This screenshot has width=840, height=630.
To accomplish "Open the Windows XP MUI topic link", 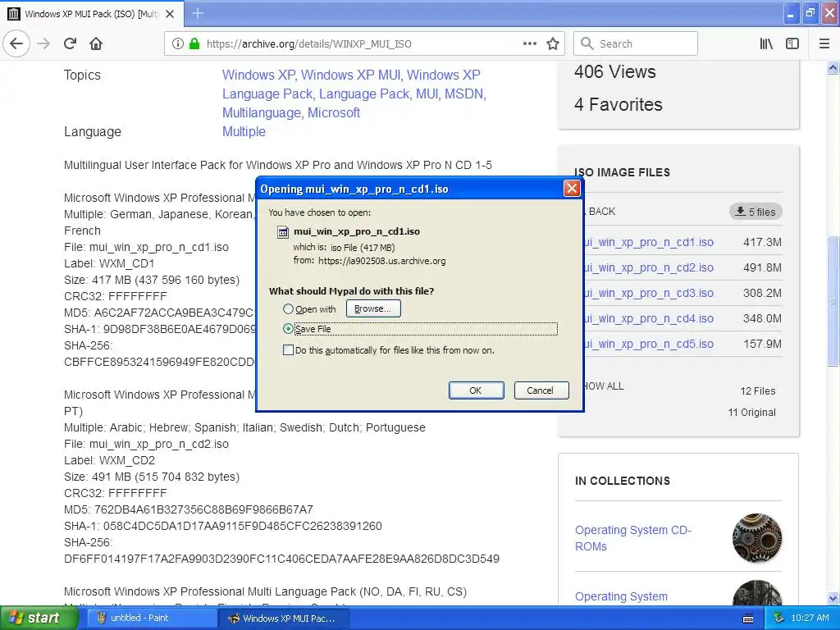I will 350,75.
